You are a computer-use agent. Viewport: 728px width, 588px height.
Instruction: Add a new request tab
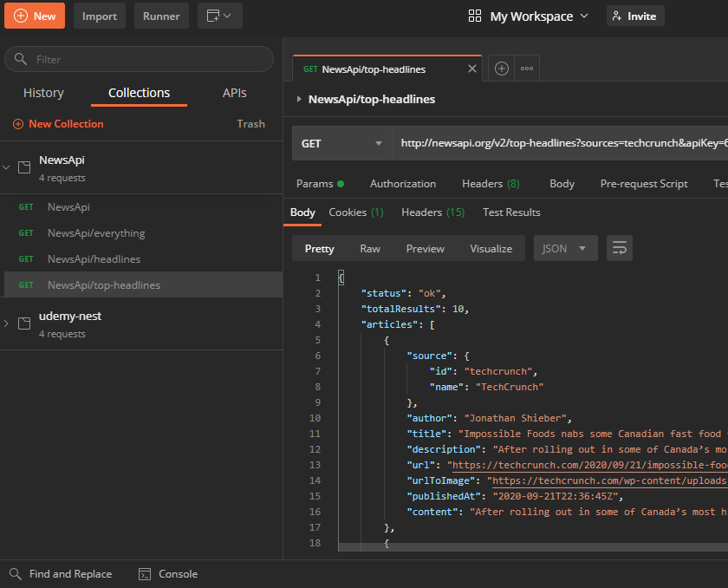coord(502,69)
